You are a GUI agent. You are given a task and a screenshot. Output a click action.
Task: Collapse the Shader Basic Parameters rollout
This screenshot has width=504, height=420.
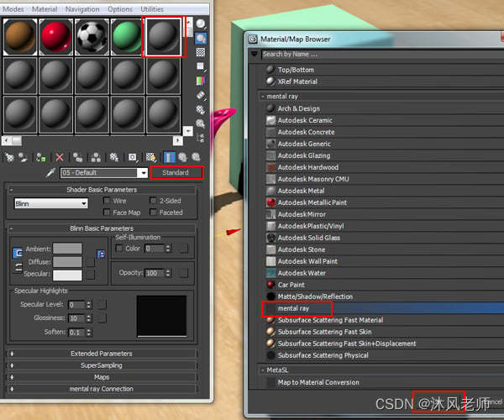(x=102, y=190)
